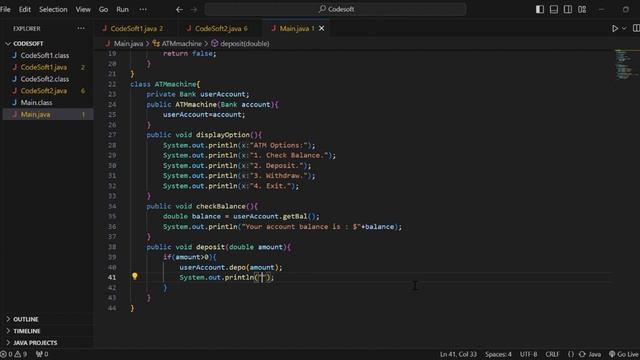Click the braces language icon in status bar

(x=571, y=354)
